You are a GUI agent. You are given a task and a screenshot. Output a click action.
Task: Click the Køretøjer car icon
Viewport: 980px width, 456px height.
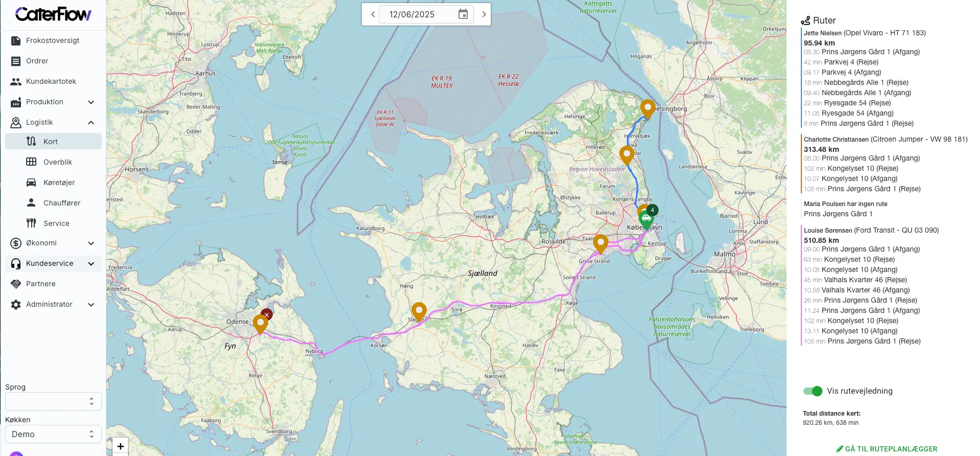pos(31,183)
